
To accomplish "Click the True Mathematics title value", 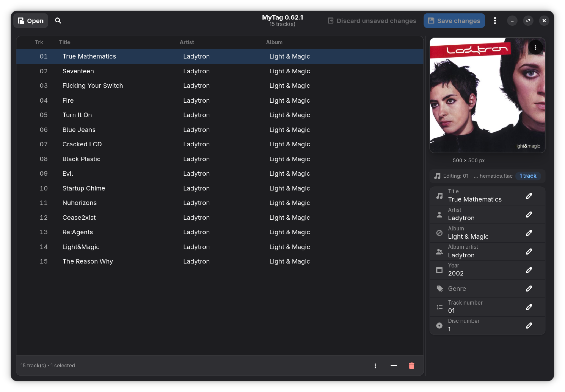I will tap(474, 199).
